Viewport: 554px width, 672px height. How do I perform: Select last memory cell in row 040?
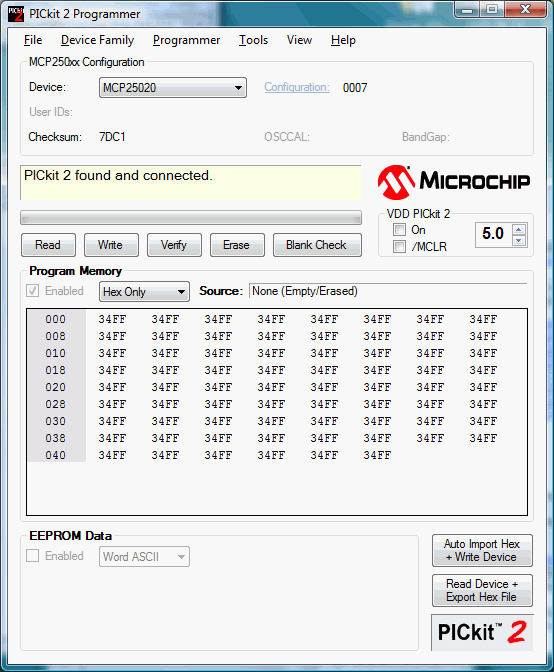coord(377,455)
